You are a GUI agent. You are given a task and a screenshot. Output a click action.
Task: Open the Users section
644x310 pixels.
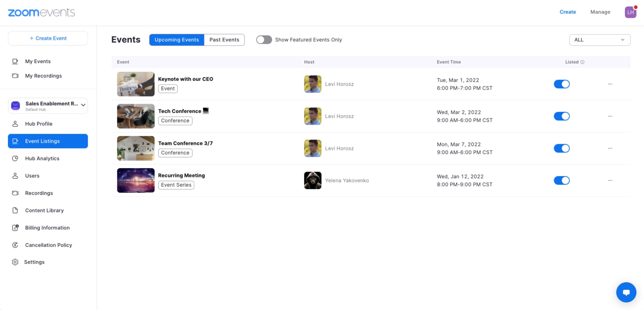pos(32,176)
